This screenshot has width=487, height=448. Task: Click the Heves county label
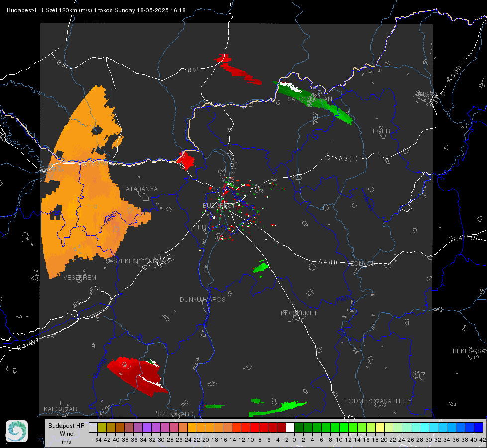(x=368, y=202)
